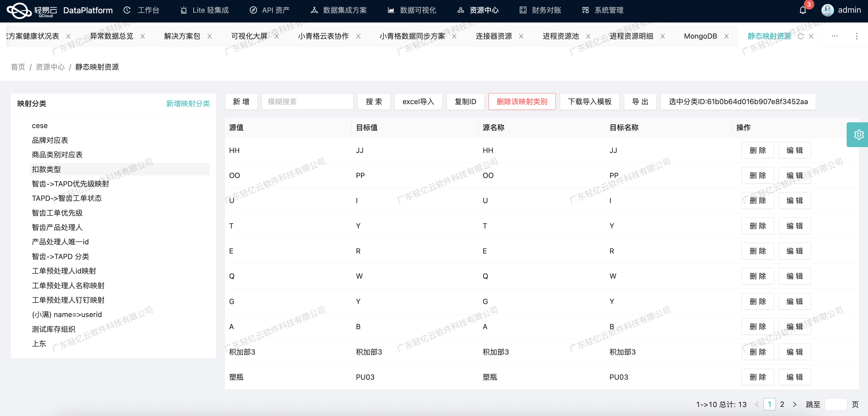The height and width of the screenshot is (416, 868).
Task: Open 工作台 in top navigation
Action: (x=141, y=10)
